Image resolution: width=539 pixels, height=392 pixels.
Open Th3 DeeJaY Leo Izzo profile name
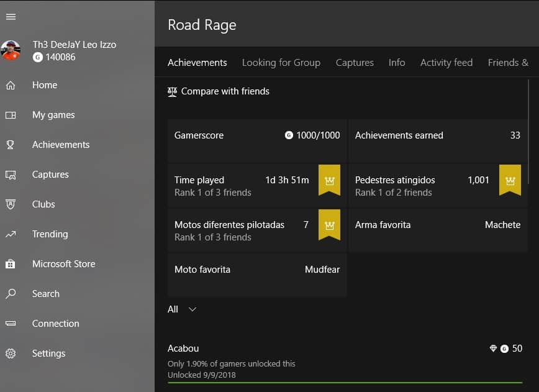coord(75,45)
